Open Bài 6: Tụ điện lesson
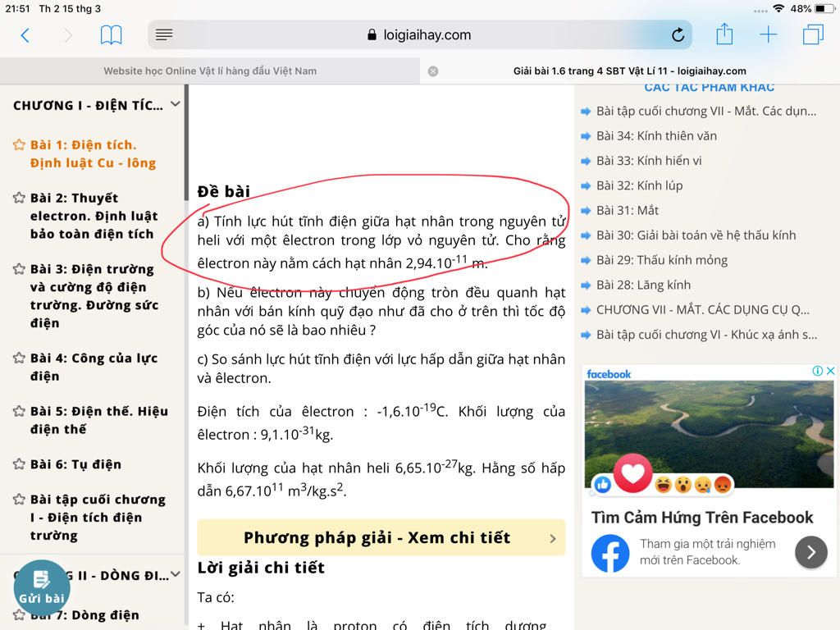 (75, 464)
